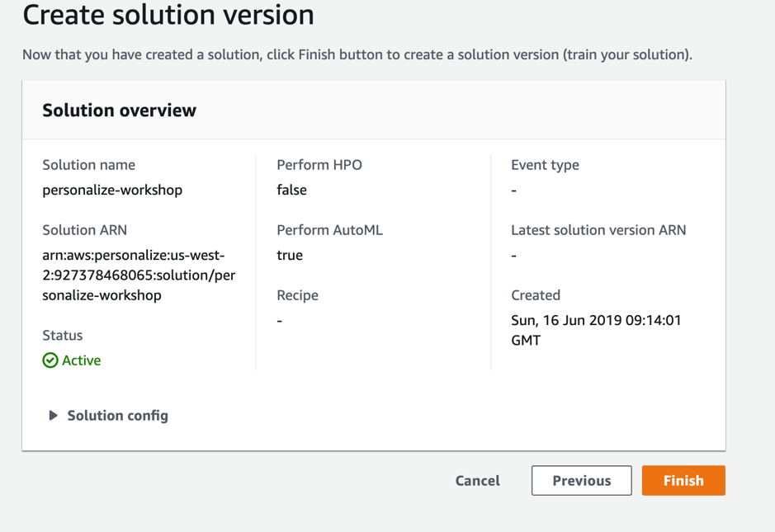Expand the Solution config triangle arrow
The width and height of the screenshot is (775, 532).
point(53,416)
